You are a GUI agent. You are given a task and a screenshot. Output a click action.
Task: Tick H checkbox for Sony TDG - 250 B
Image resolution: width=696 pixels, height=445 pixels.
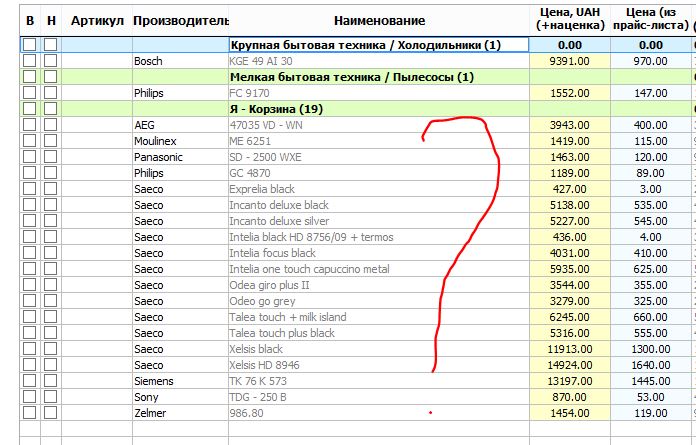pos(51,397)
